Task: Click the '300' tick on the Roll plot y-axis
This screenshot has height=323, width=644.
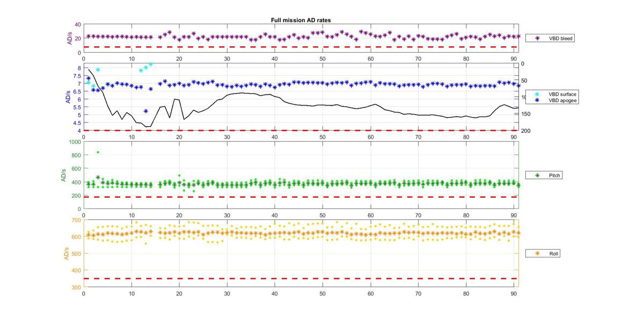Action: (x=77, y=288)
